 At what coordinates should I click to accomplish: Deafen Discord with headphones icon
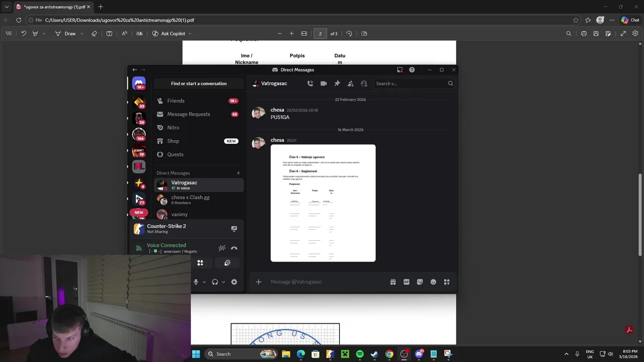(x=215, y=282)
